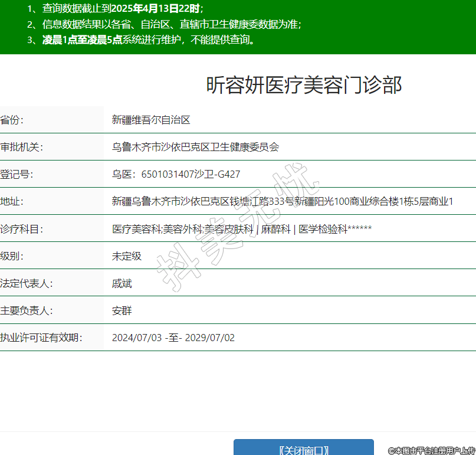Click the 省份 row label

[x=12, y=120]
